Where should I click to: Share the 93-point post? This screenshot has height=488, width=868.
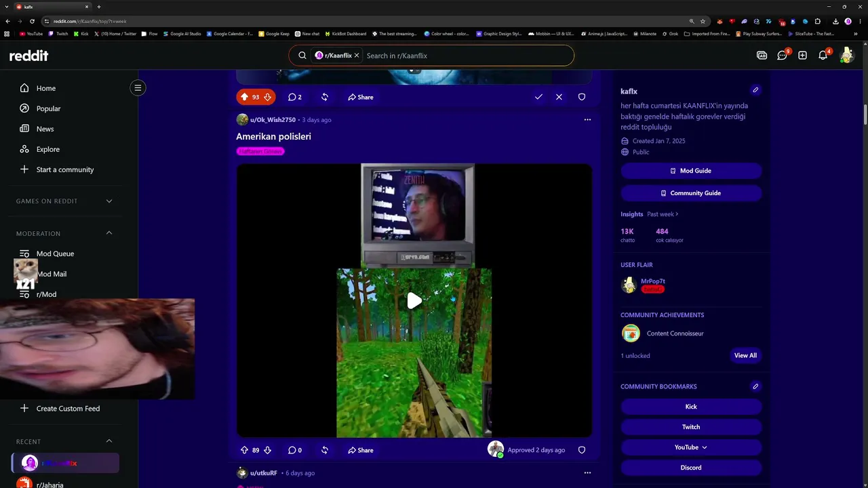click(361, 97)
